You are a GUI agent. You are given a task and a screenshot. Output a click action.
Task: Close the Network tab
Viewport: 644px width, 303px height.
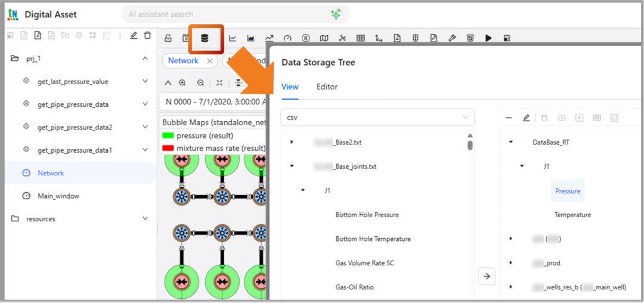(x=210, y=61)
